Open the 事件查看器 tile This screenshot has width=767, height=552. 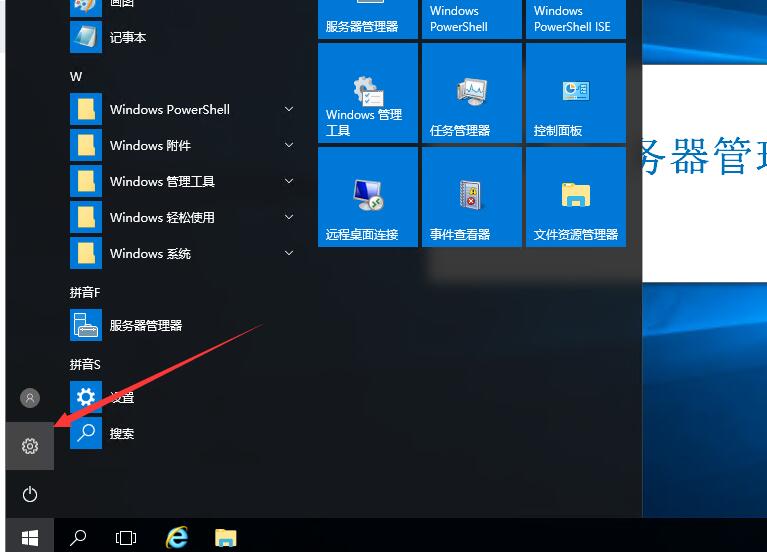(x=472, y=197)
